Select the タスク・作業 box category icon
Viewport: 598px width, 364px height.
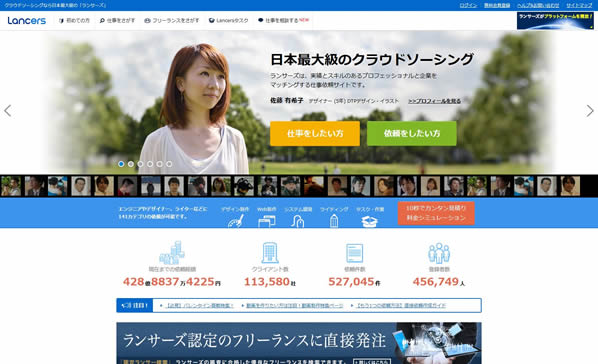click(x=370, y=222)
